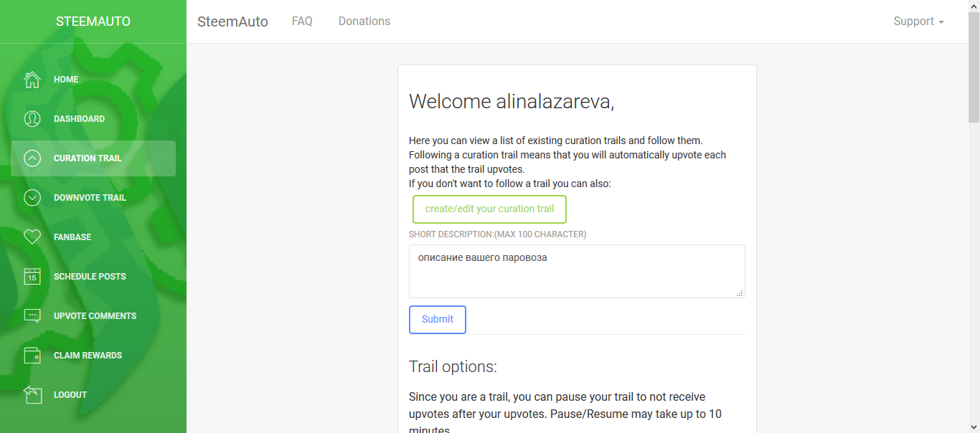Viewport: 980px width, 433px height.
Task: Click the Schedule Posts calendar icon
Action: coord(32,277)
